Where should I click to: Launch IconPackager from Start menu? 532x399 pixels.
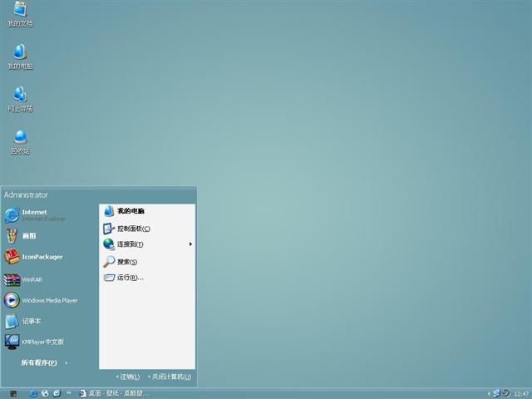[33, 257]
